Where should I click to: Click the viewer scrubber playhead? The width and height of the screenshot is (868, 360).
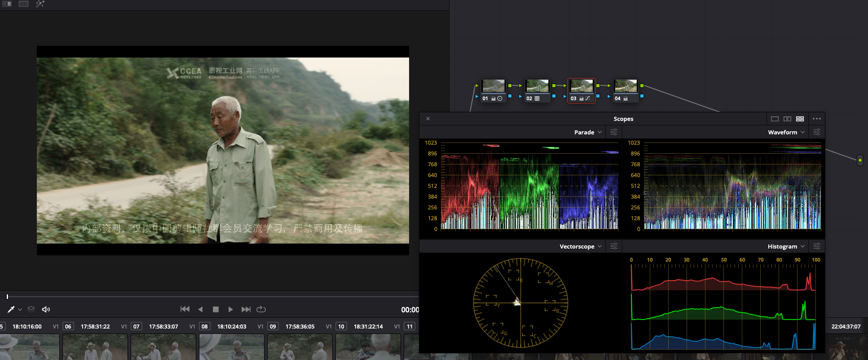pos(7,297)
